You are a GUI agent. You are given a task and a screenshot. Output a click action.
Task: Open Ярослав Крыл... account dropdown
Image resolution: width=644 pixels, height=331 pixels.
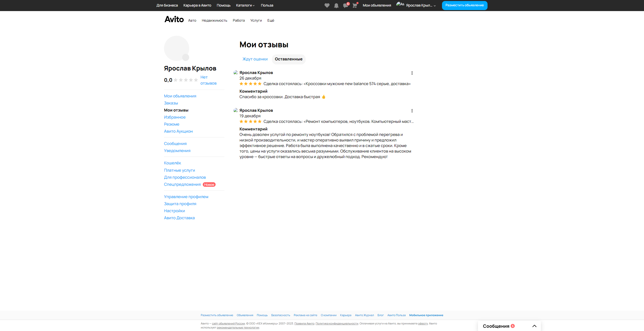pyautogui.click(x=419, y=5)
